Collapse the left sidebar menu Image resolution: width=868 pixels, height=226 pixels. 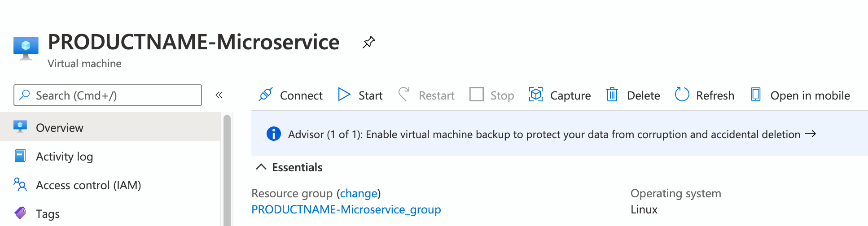tap(219, 95)
